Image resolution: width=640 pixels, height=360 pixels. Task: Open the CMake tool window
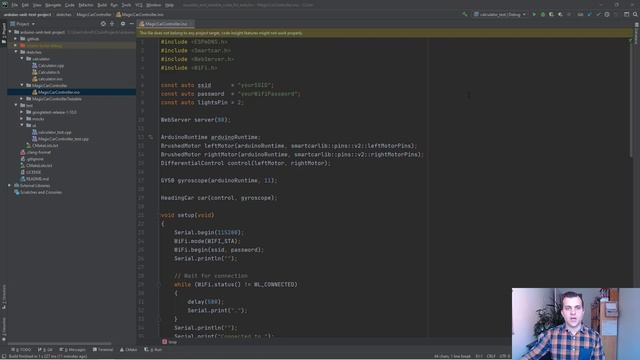(x=129, y=350)
